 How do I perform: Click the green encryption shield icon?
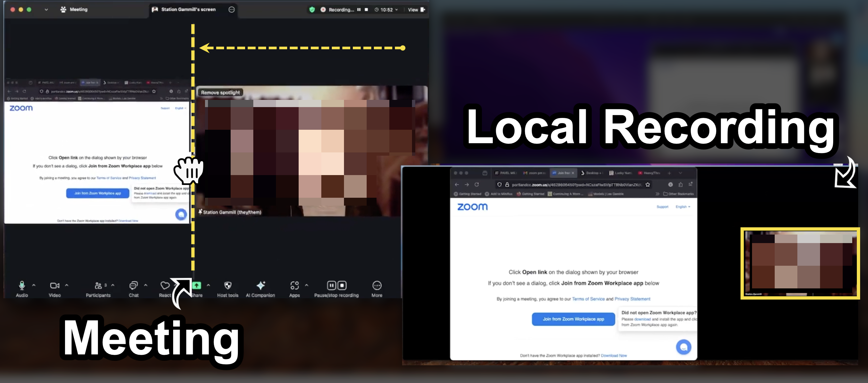312,10
